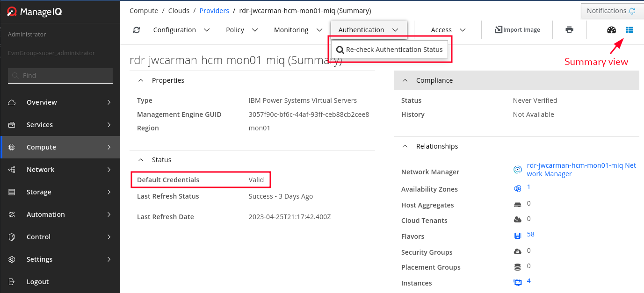Open the Notifications panel
The image size is (644, 293).
pyautogui.click(x=612, y=10)
